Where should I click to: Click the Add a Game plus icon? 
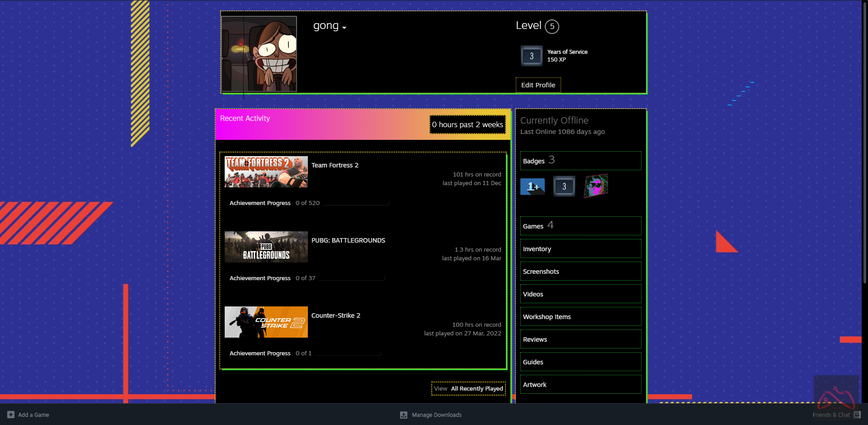tap(11, 415)
